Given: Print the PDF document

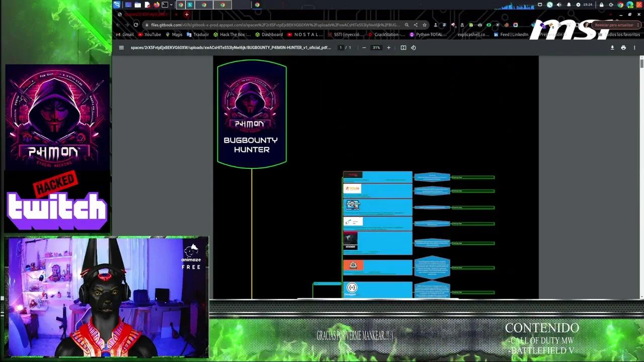Looking at the screenshot, I should [x=623, y=48].
